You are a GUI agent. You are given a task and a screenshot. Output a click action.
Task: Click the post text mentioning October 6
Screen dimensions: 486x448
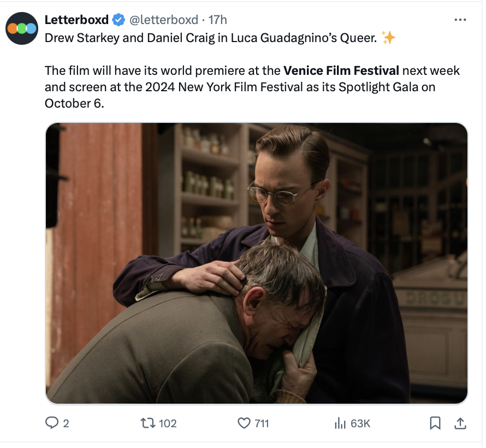[x=252, y=87]
